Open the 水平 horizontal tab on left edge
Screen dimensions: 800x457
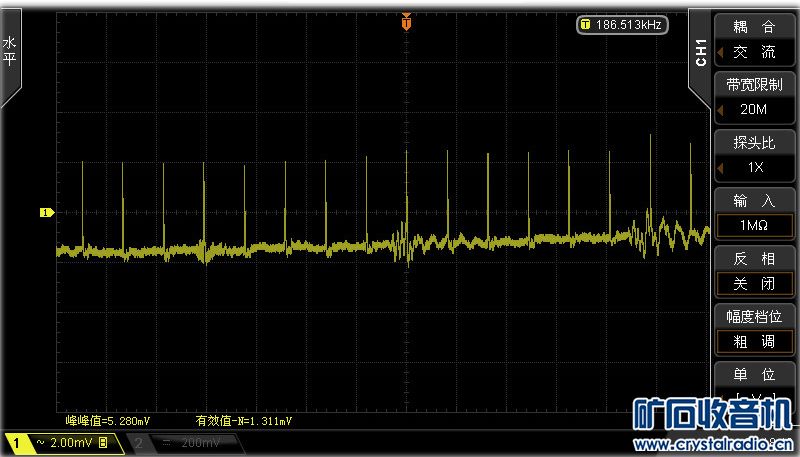point(10,52)
